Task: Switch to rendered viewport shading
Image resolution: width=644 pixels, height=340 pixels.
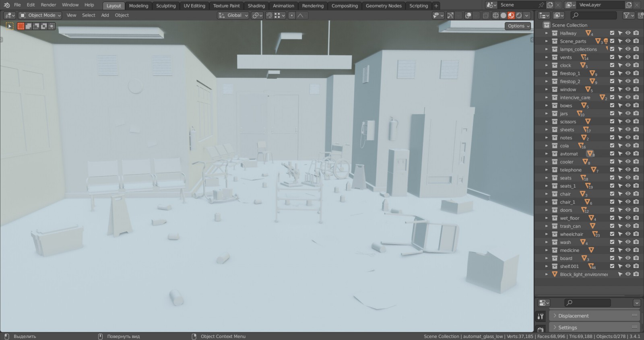Action: pos(519,15)
